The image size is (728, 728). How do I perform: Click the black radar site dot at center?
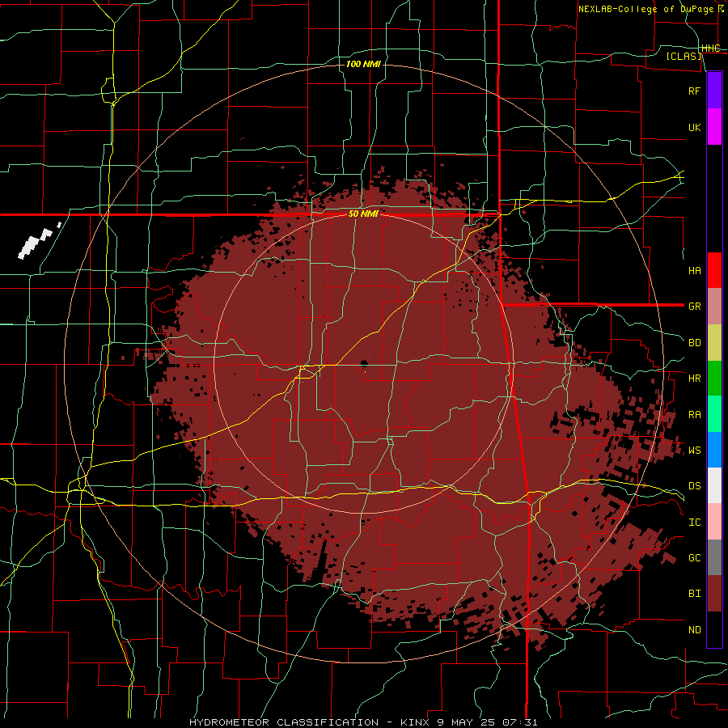[x=363, y=363]
